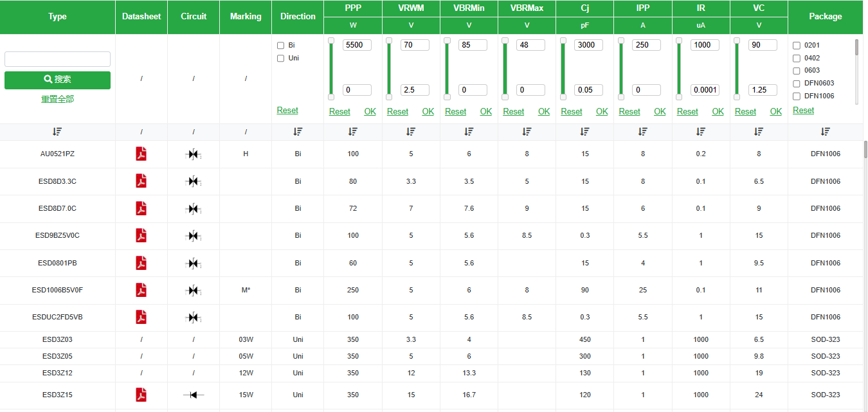
Task: Click the ESD9BZ5V0C circuit diagram icon
Action: click(193, 236)
